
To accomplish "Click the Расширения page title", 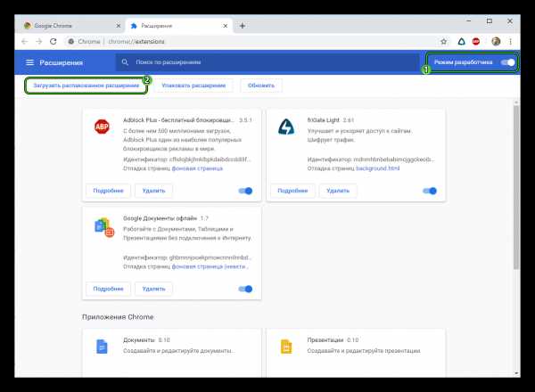I will point(61,62).
